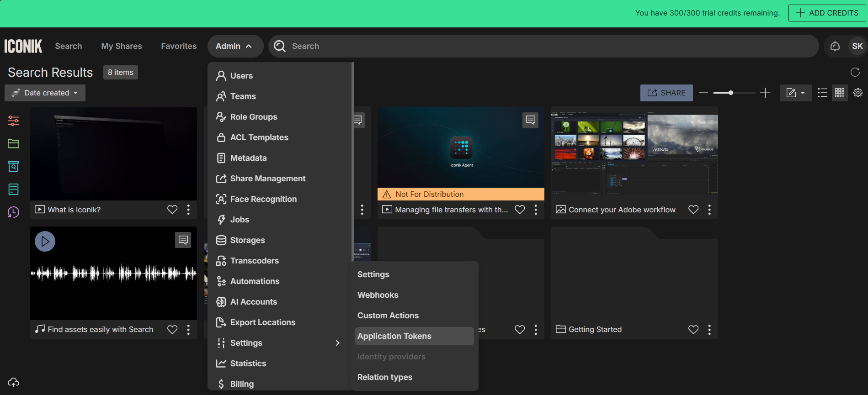
Task: Click the zoom in plus icon
Action: 765,93
